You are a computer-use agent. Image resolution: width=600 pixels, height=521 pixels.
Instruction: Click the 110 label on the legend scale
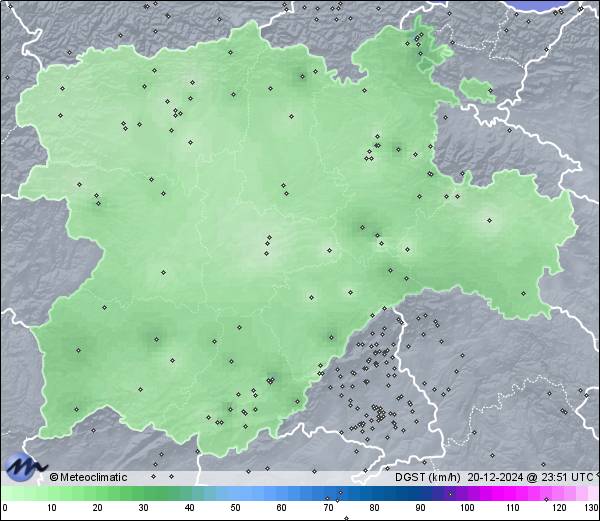(x=513, y=508)
